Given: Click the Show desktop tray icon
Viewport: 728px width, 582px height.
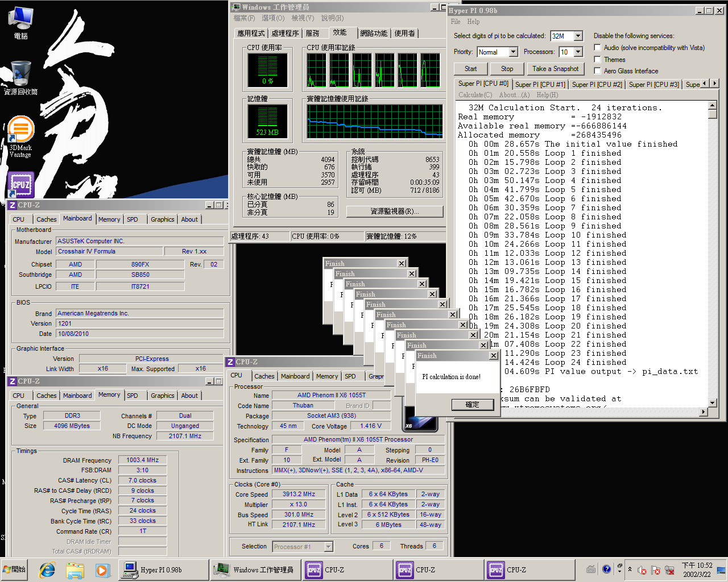Looking at the screenshot, I should pos(721,569).
